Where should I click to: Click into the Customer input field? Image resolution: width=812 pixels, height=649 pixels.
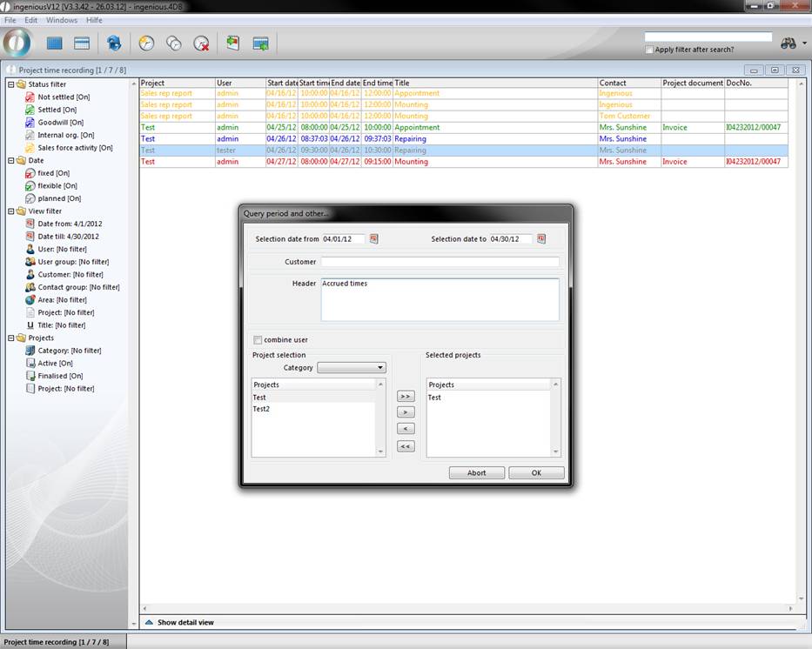[440, 262]
